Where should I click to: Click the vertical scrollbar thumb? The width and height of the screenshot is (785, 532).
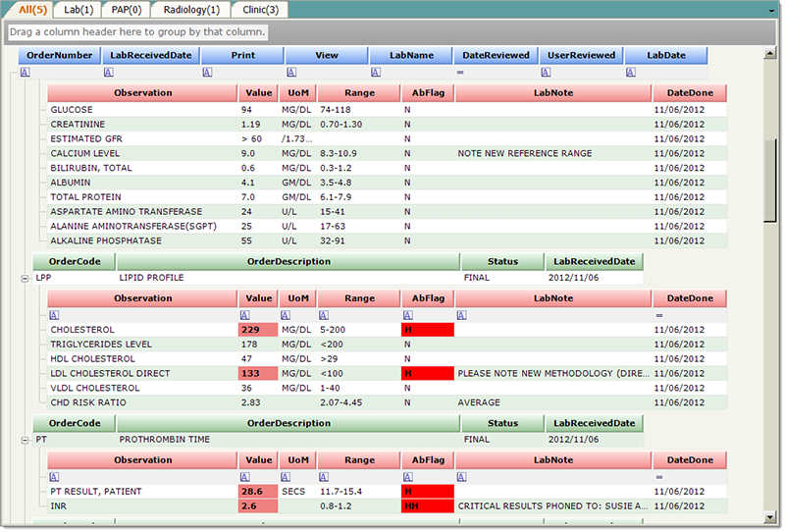(x=770, y=181)
